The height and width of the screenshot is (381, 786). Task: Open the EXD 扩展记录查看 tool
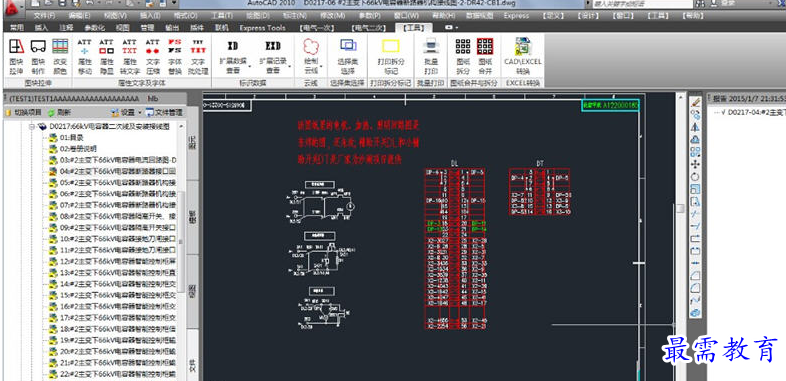tap(273, 56)
